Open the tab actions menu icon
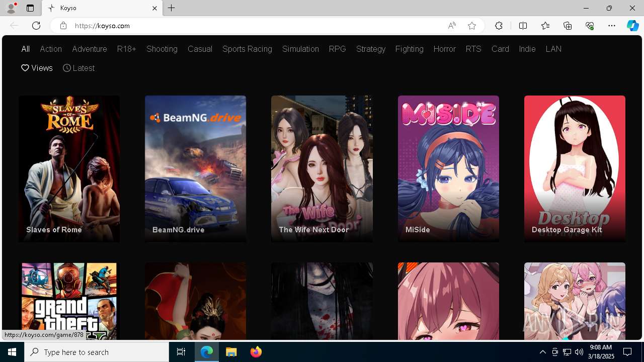This screenshot has width=644, height=362. tap(30, 8)
